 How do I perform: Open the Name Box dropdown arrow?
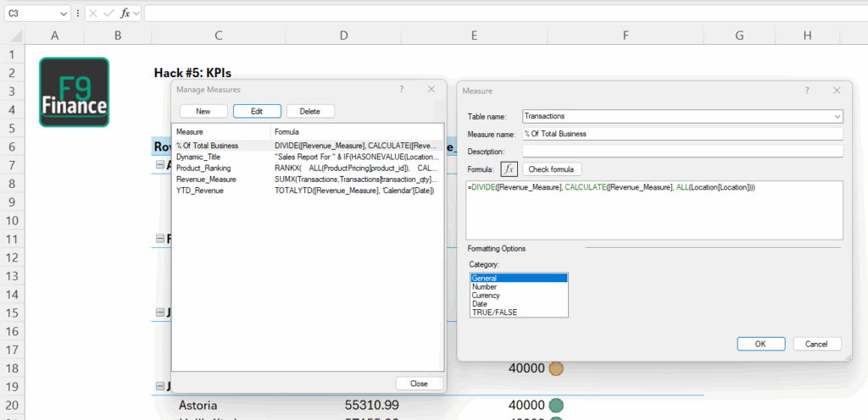pos(63,14)
